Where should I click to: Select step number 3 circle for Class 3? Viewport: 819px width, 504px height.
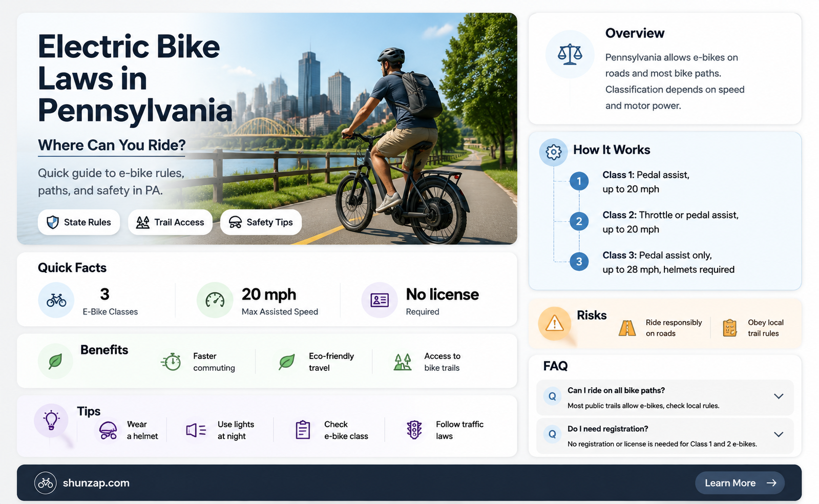(x=579, y=262)
